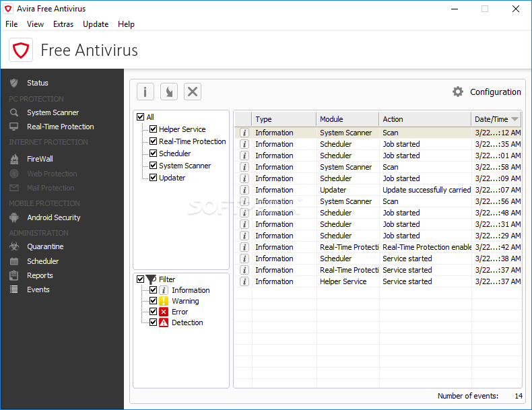Viewport: 532px width, 410px height.
Task: Click the Reports clipboard icon
Action: [x=14, y=275]
